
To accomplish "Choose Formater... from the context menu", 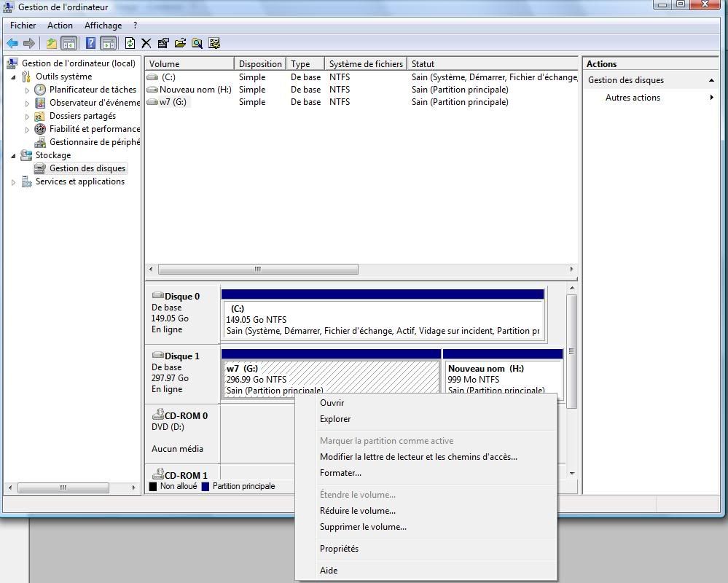I will click(x=340, y=473).
